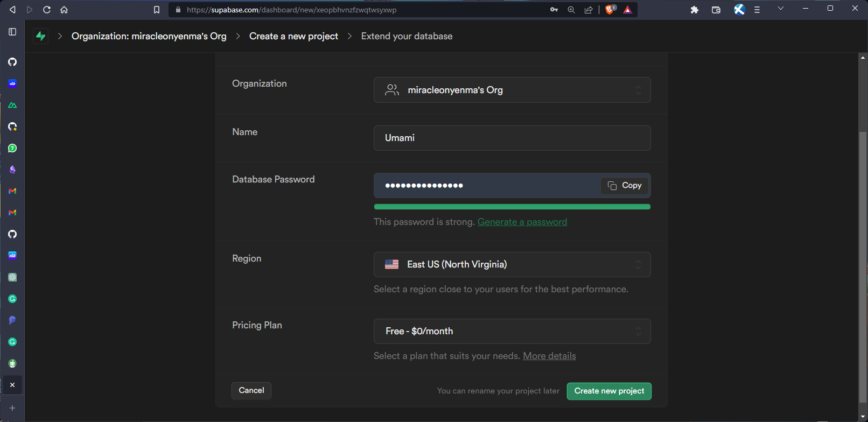Viewport: 868px width, 422px height.
Task: Reload the page
Action: 47,10
